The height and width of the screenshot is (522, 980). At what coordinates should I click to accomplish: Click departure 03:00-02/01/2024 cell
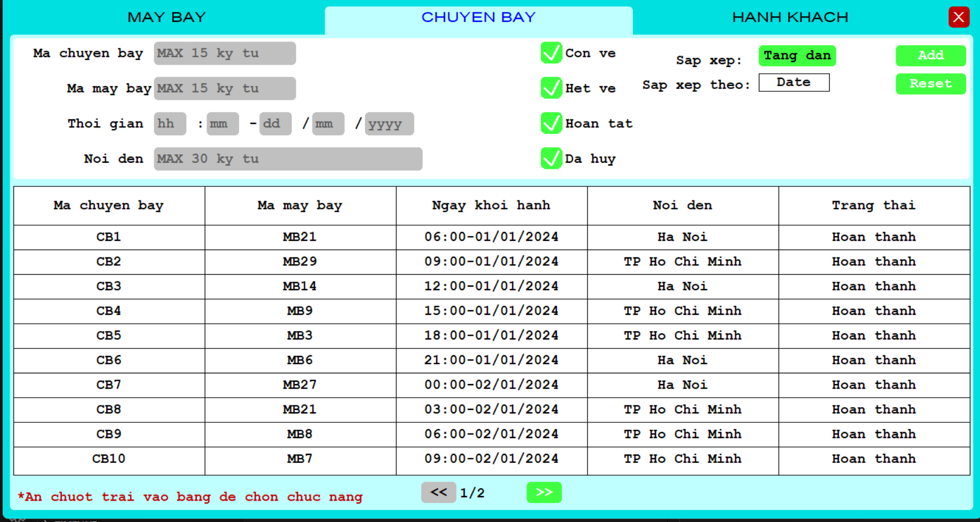(492, 410)
